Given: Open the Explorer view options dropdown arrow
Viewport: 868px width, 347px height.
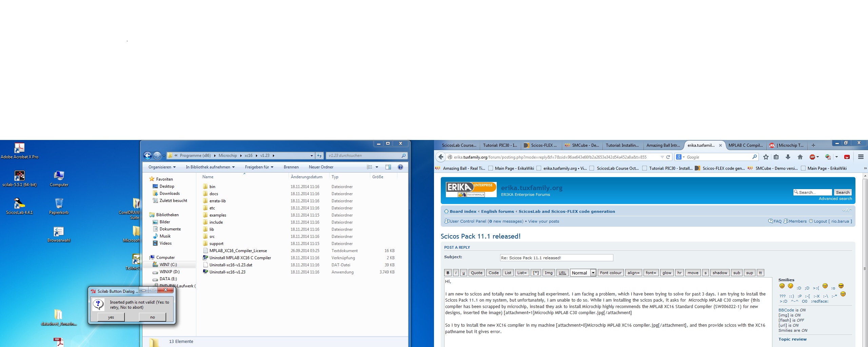Looking at the screenshot, I should coord(377,167).
